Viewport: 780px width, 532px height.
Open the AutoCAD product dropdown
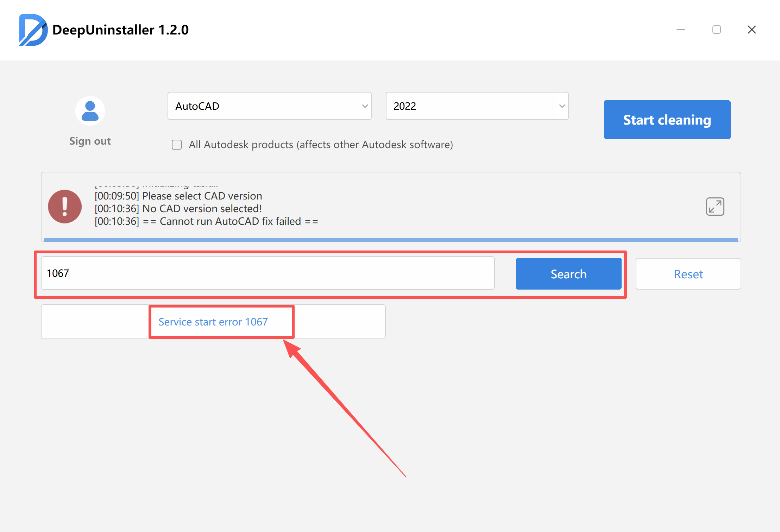(x=269, y=106)
